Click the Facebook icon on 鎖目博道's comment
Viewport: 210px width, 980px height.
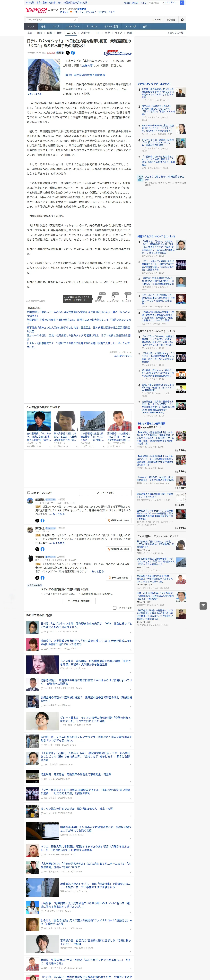[x=42, y=520]
